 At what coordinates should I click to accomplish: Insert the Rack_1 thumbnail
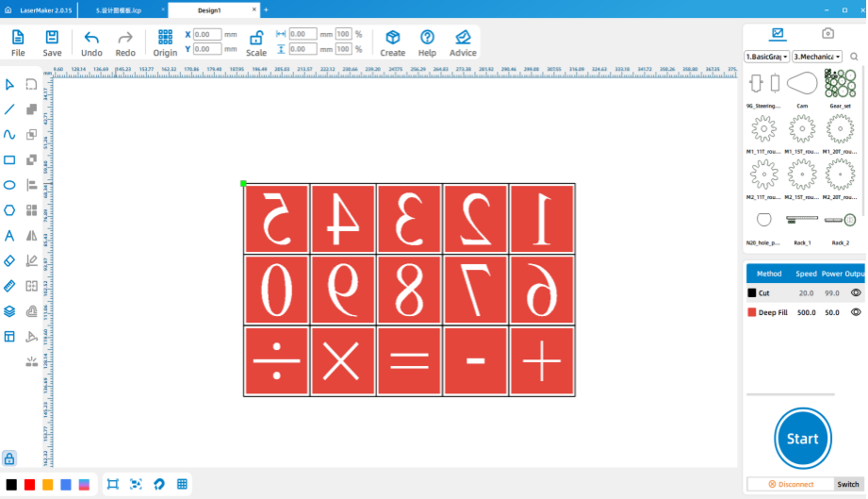point(802,220)
